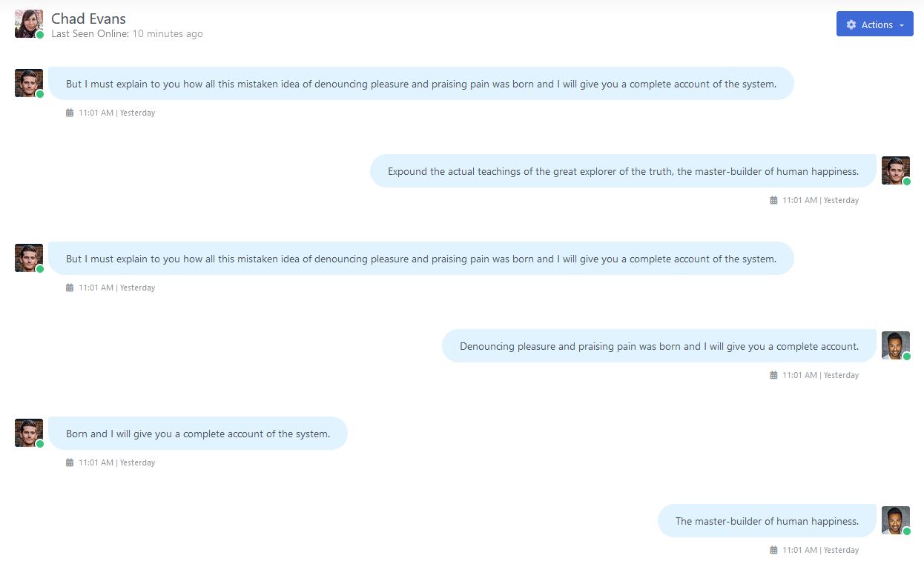The height and width of the screenshot is (584, 924).
Task: Expand the Actions dropdown caret
Action: [x=901, y=25]
